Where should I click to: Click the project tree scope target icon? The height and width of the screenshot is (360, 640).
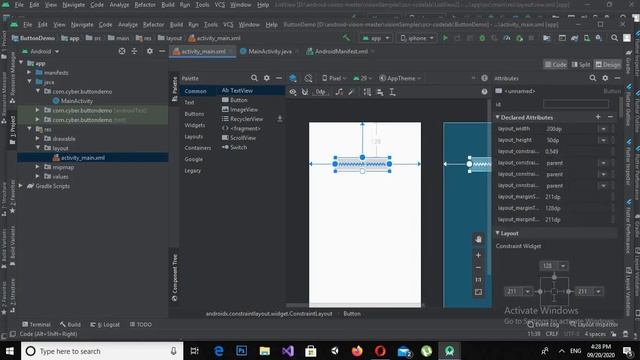pos(122,51)
